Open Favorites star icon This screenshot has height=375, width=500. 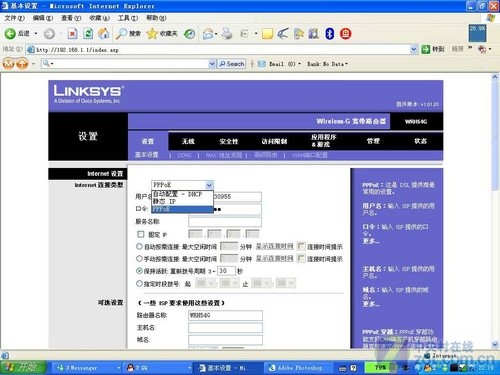point(152,33)
